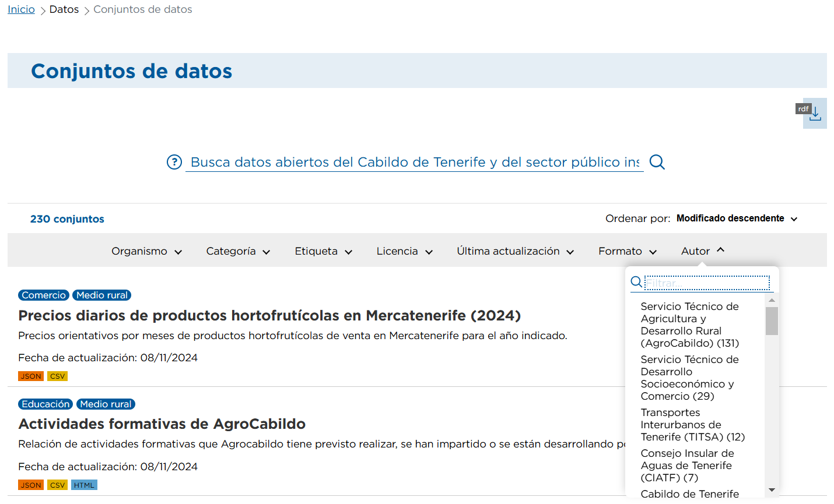The width and height of the screenshot is (834, 504).
Task: Click JSON format badge of Actividades formativas
Action: click(x=31, y=485)
